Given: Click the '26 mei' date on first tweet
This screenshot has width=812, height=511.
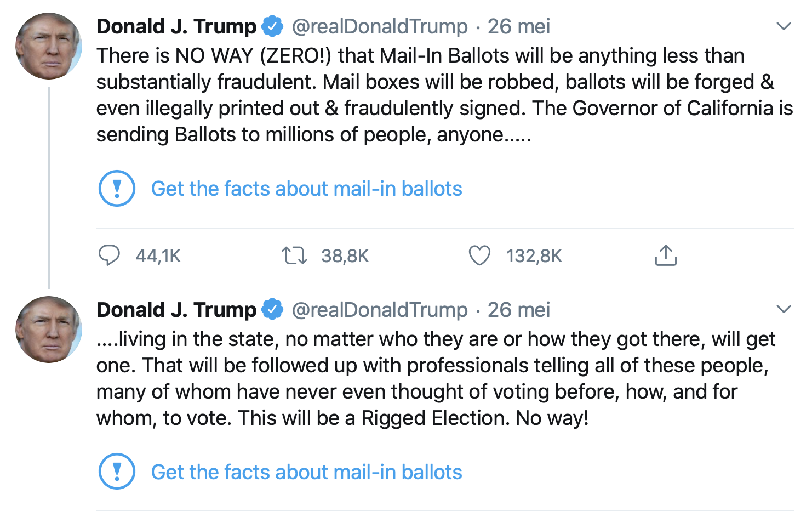Looking at the screenshot, I should click(x=519, y=26).
